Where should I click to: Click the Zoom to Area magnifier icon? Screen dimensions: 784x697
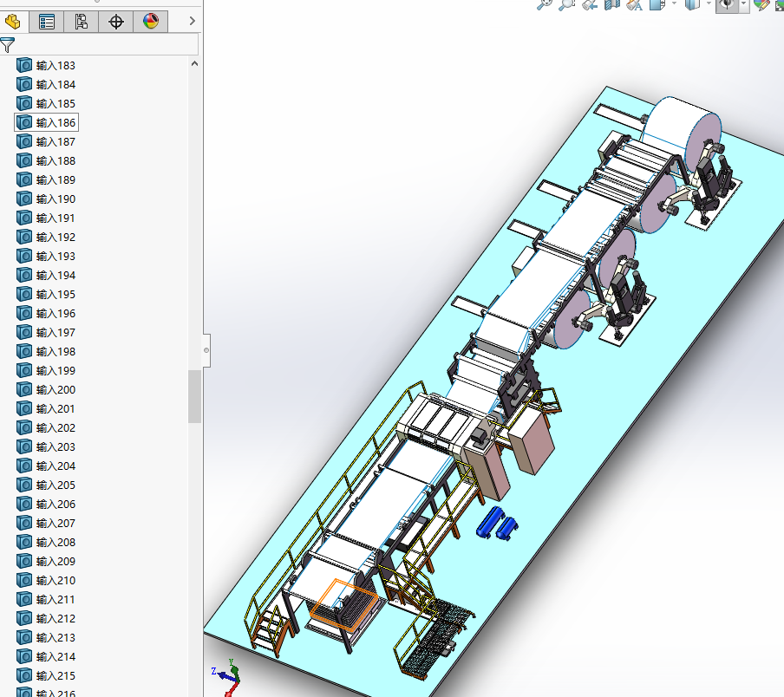click(x=567, y=4)
